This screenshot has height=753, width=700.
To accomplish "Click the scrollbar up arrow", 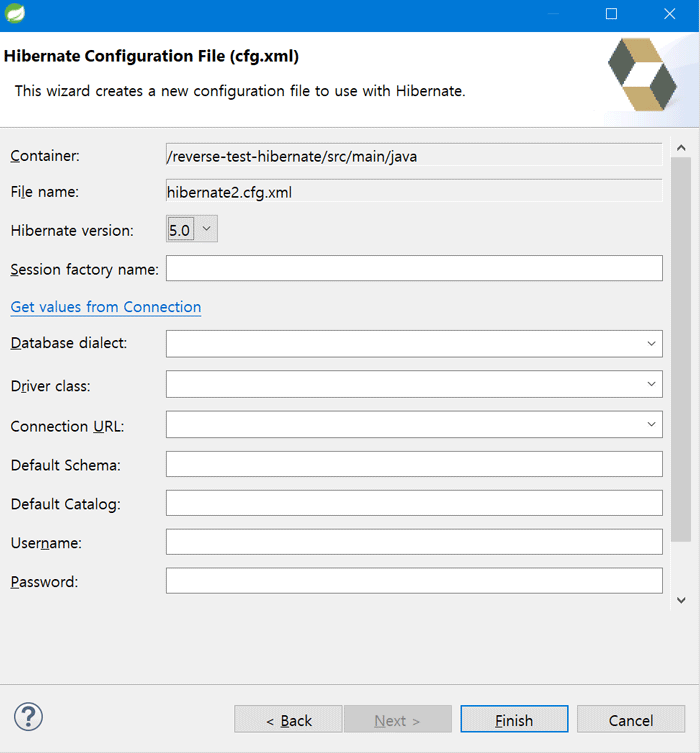I will tap(681, 148).
